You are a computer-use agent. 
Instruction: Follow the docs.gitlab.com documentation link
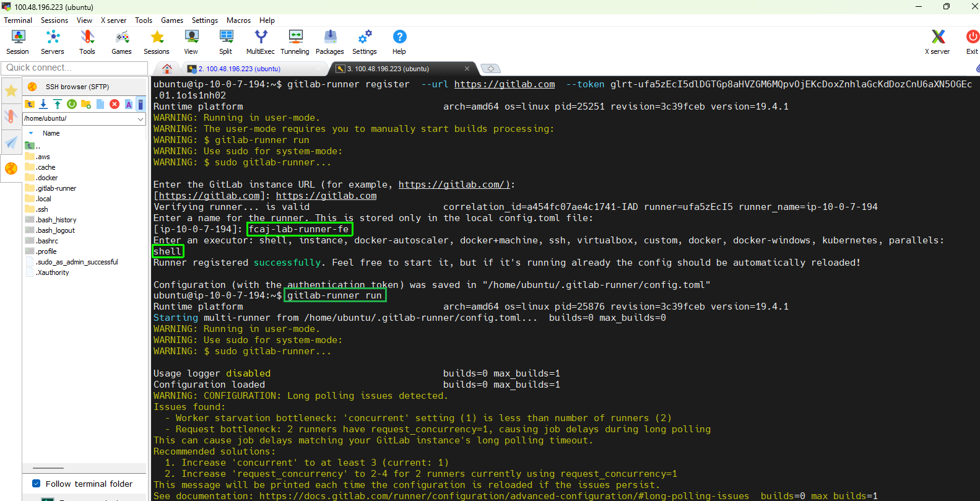tap(504, 496)
